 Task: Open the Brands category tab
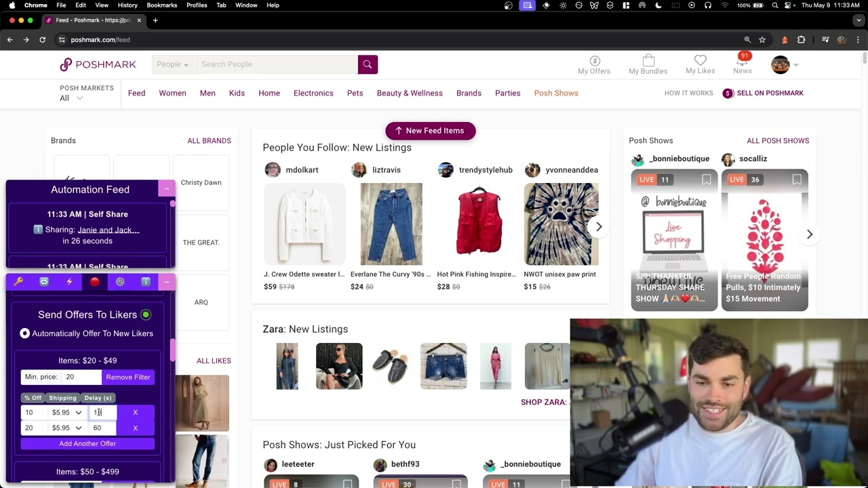(x=469, y=94)
